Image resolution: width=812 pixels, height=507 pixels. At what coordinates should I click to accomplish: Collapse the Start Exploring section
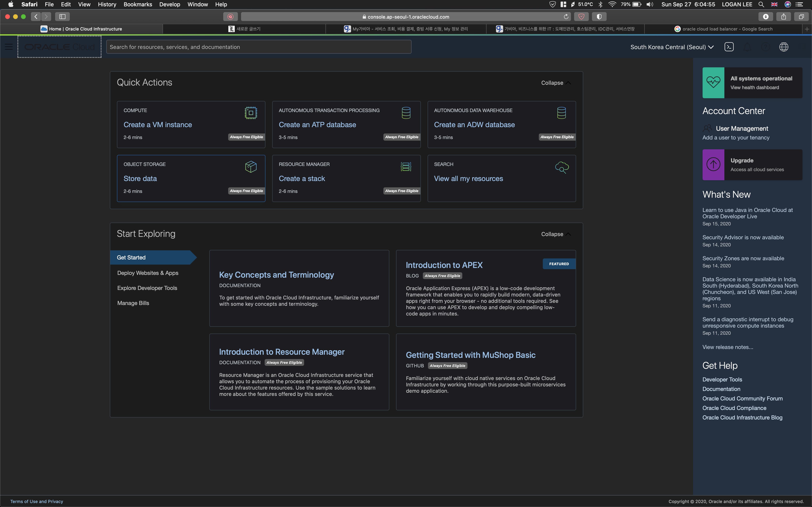(x=555, y=234)
